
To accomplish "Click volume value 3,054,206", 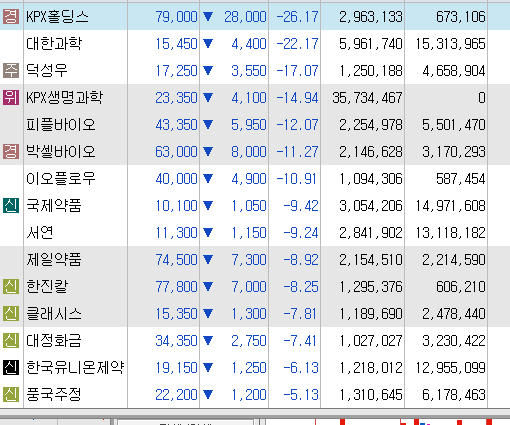I will point(371,206).
